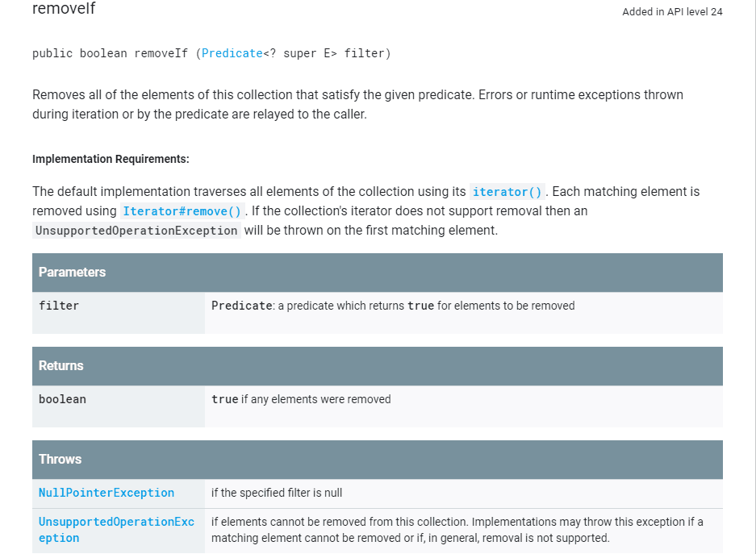Screen dimensions: 756x554
Task: Click the public boolean removeIf signature text
Action: [x=211, y=53]
